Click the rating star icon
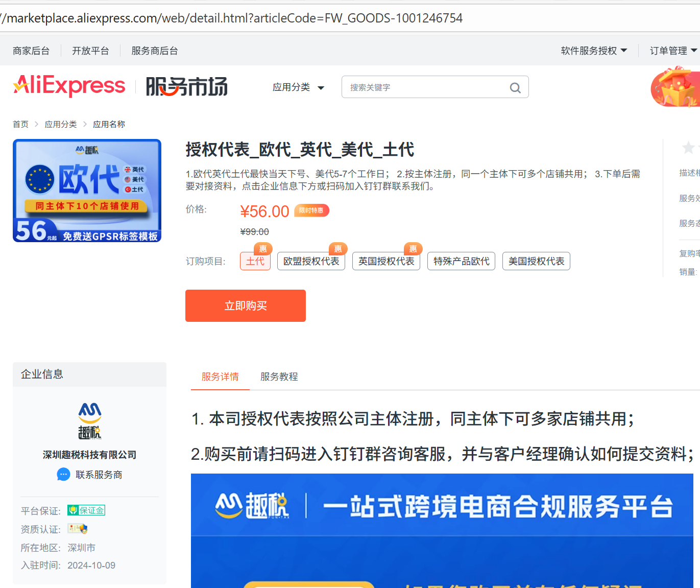 click(688, 148)
